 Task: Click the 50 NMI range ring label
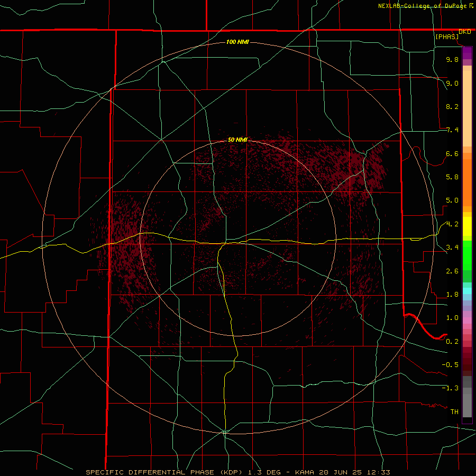[x=237, y=140]
